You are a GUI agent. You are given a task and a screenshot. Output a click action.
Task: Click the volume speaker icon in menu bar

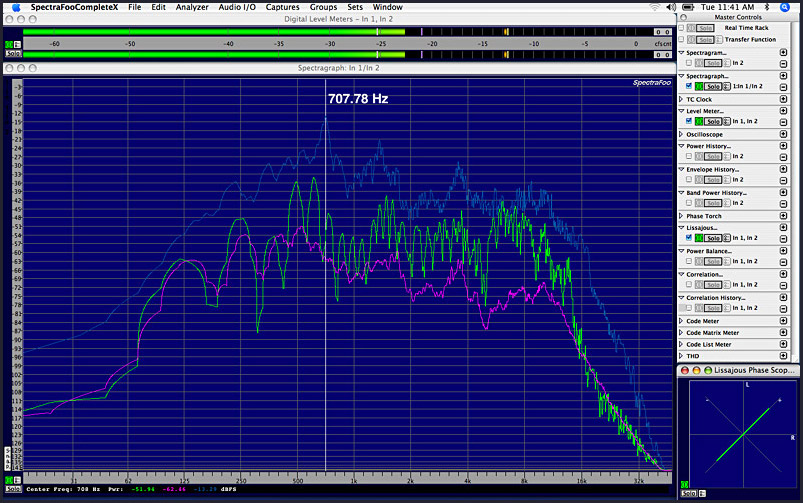coord(671,7)
